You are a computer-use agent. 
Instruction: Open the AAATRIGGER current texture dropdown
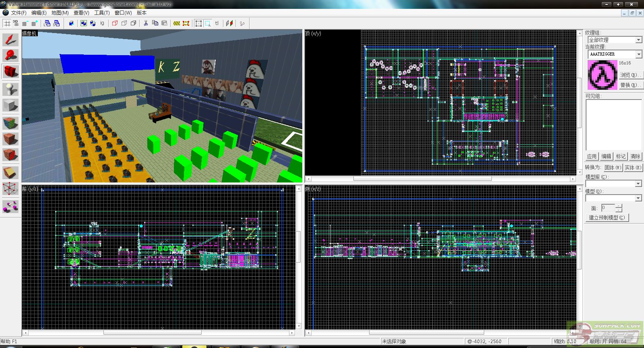pyautogui.click(x=638, y=54)
